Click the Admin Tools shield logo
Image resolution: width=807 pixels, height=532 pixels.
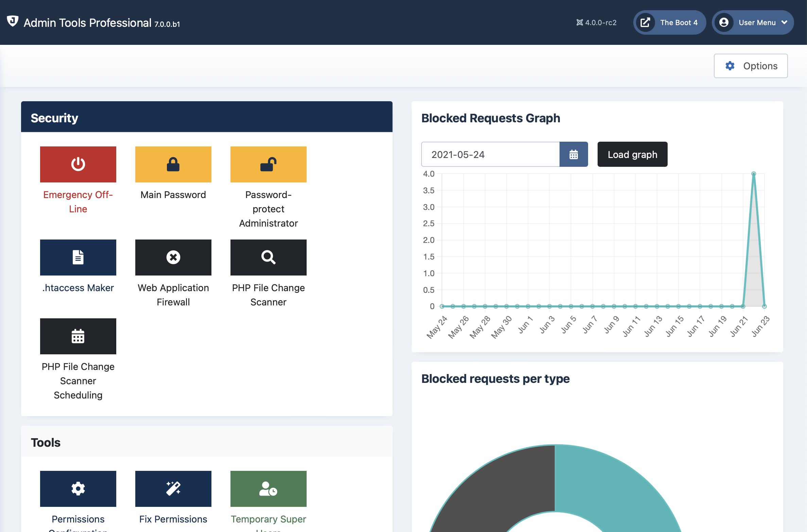coord(13,21)
